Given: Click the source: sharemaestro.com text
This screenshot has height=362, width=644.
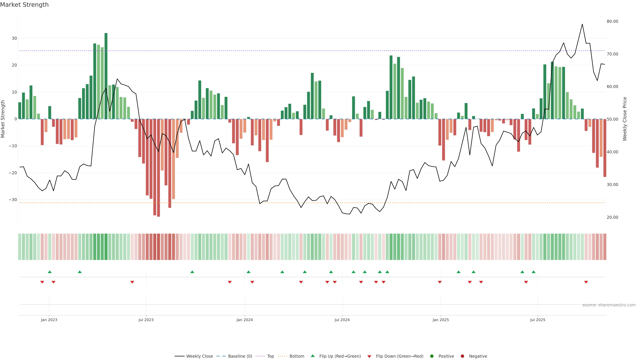Looking at the screenshot, I should click(x=609, y=305).
